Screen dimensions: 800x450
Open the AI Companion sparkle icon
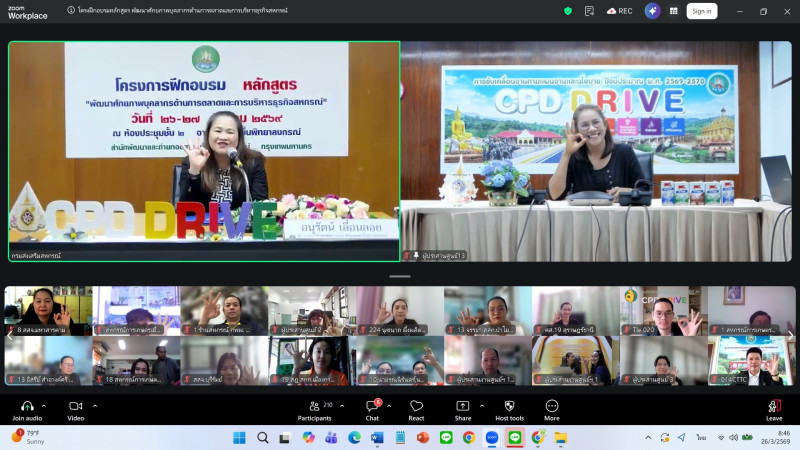(x=653, y=11)
